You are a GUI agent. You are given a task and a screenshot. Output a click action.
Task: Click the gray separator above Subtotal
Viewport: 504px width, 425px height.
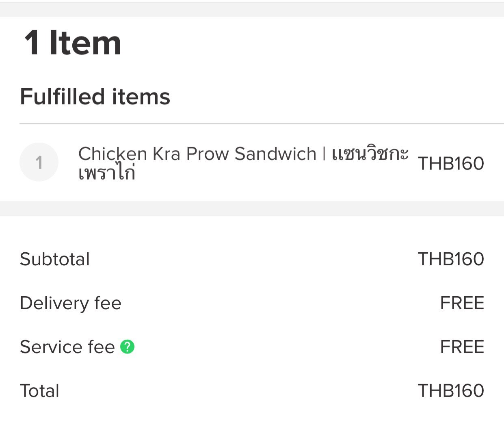252,208
